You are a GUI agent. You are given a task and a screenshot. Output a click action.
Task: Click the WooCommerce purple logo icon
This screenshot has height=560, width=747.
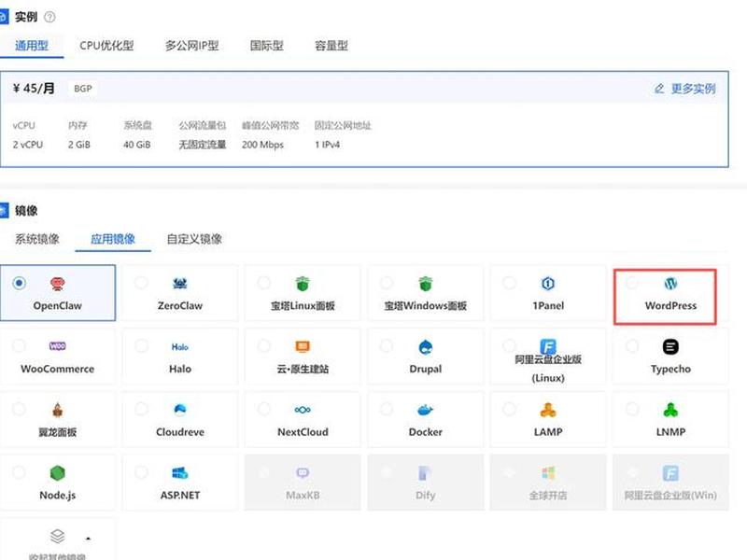point(57,346)
